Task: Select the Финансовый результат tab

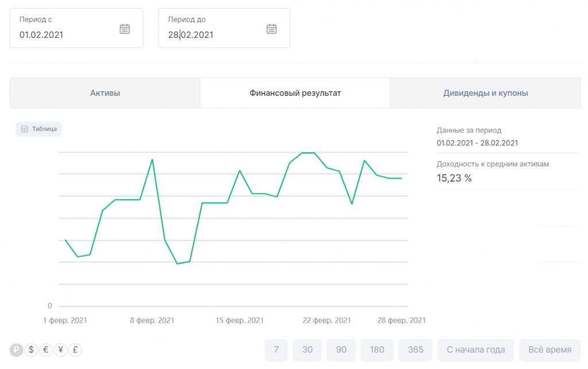Action: click(x=295, y=93)
